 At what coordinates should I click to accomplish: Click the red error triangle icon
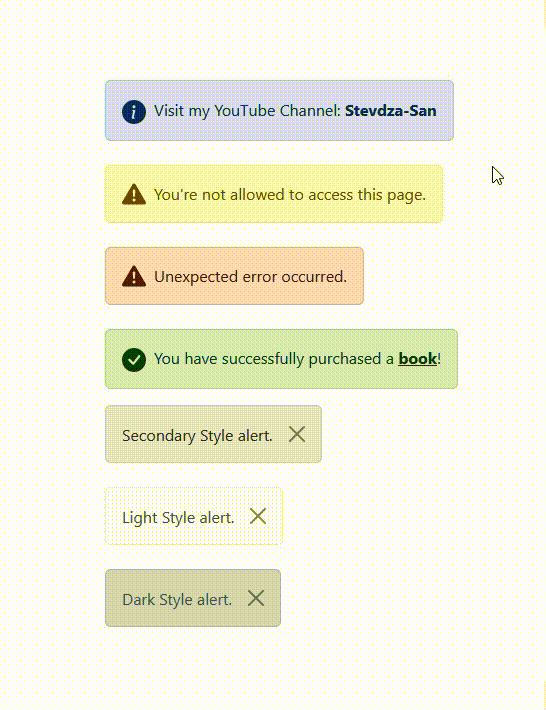(x=134, y=277)
